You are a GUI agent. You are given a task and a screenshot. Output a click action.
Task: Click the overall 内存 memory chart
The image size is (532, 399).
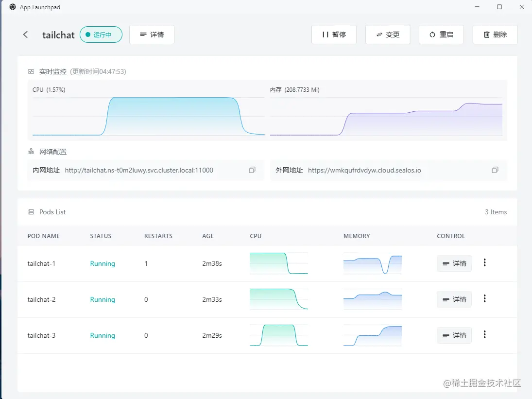click(x=386, y=116)
